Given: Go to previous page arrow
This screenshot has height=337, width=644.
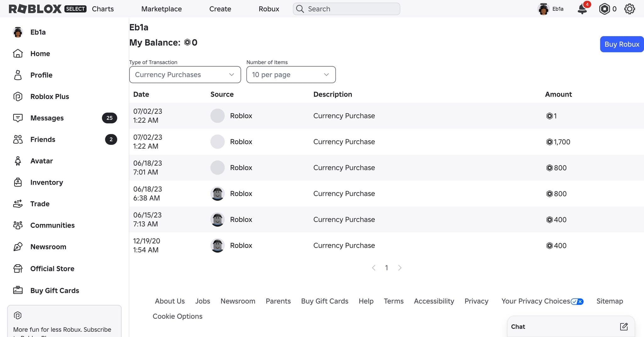Looking at the screenshot, I should click(x=374, y=268).
